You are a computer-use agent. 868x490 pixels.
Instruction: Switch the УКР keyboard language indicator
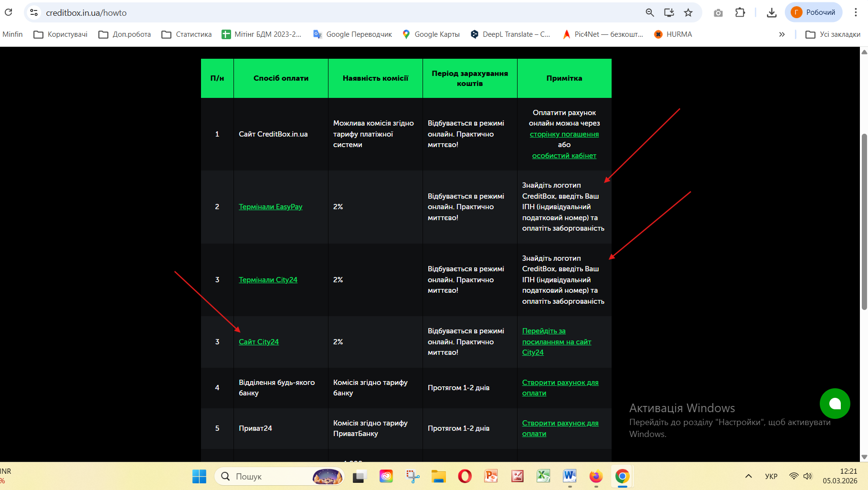(x=771, y=476)
